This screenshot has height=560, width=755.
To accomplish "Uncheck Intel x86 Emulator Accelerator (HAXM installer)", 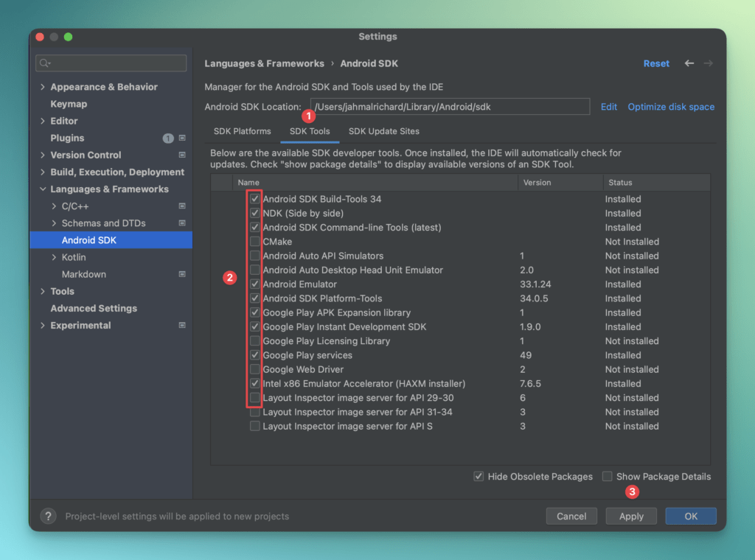I will tap(254, 383).
